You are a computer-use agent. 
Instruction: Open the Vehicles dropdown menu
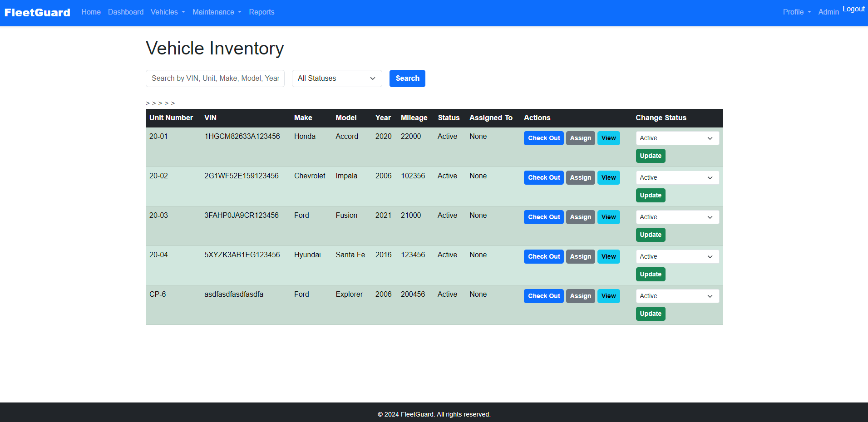168,12
